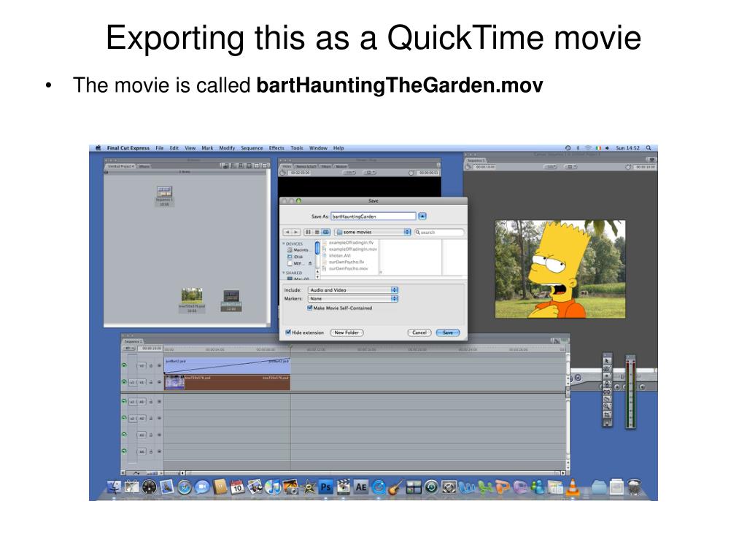Open the Photoshop icon in the Dock
This screenshot has height=560, width=747.
pyautogui.click(x=326, y=487)
